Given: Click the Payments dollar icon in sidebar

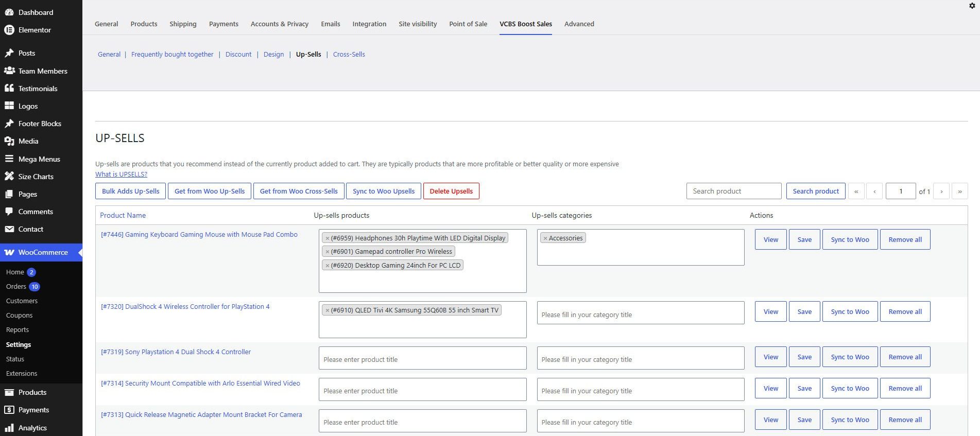Looking at the screenshot, I should point(9,410).
